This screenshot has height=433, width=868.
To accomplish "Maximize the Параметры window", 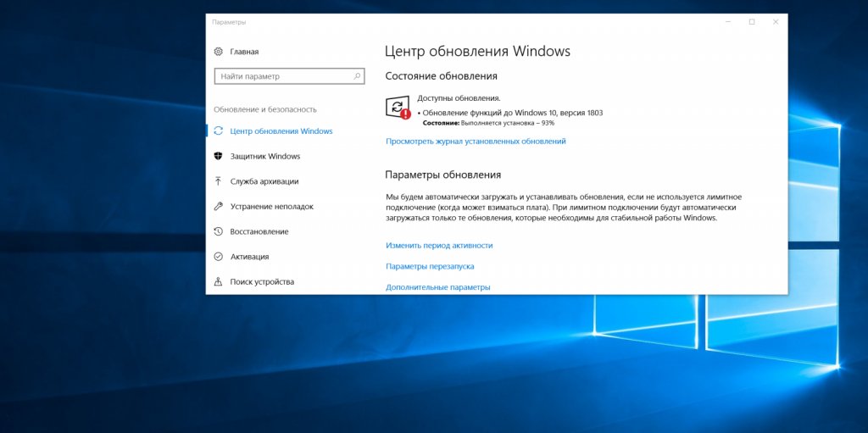I will point(752,22).
